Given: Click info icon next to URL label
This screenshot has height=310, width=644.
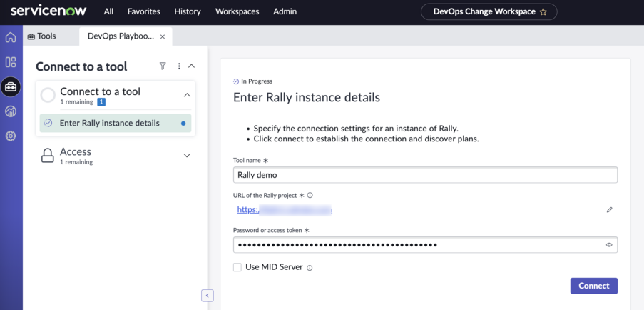Looking at the screenshot, I should point(310,195).
